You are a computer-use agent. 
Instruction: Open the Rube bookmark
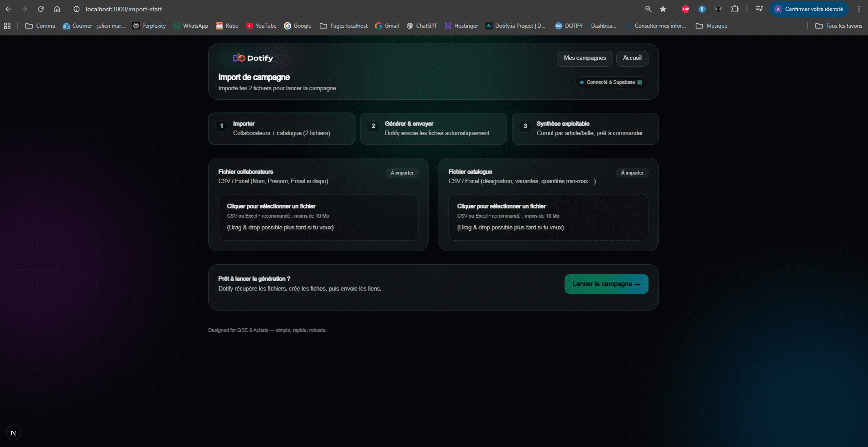click(x=227, y=26)
